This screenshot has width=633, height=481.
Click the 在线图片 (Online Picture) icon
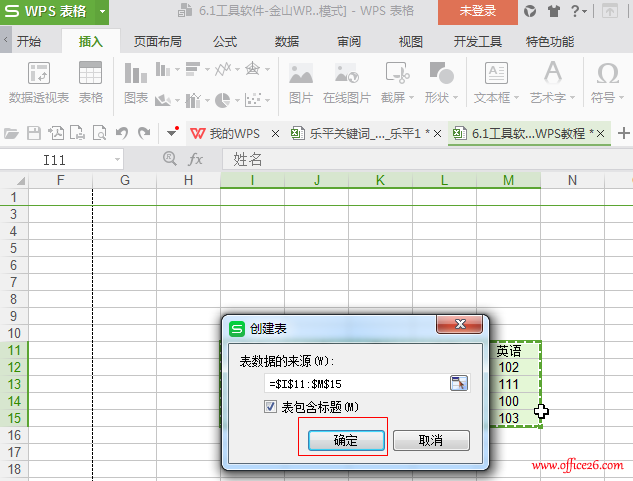(x=346, y=75)
